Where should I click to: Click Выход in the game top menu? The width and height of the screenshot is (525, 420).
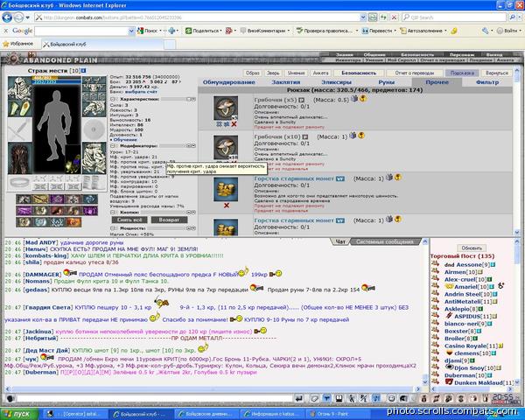[494, 54]
